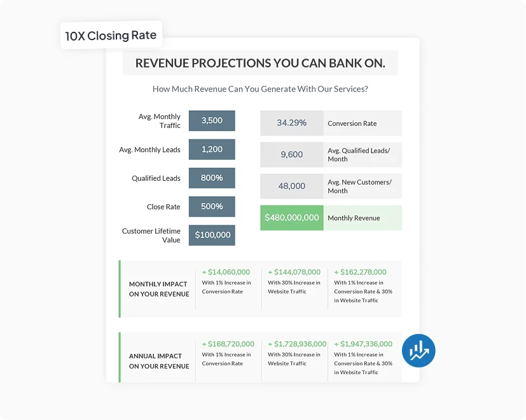Click the Customer Lifetime Value $100,000 field
The image size is (526, 420).
tap(211, 235)
